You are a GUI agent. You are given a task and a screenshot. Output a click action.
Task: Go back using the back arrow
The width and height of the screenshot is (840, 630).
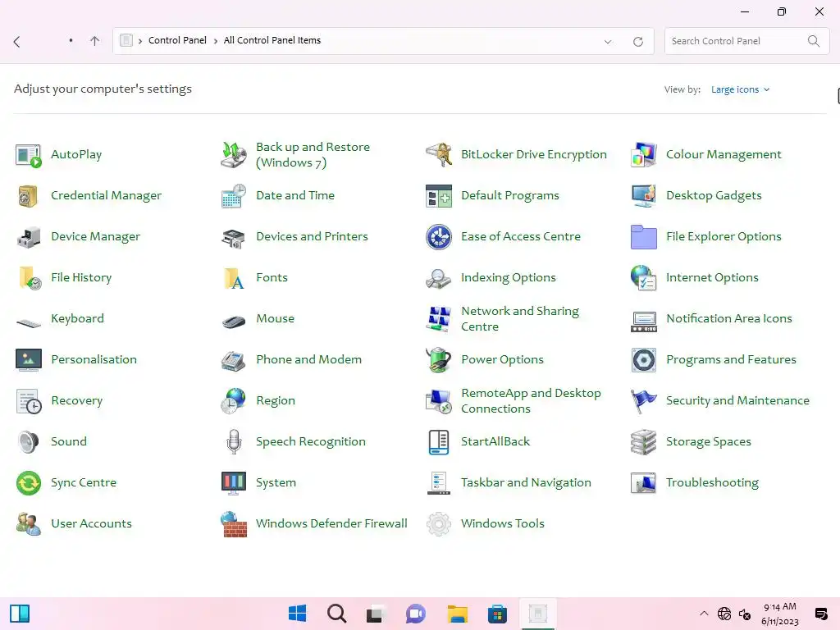tap(16, 41)
